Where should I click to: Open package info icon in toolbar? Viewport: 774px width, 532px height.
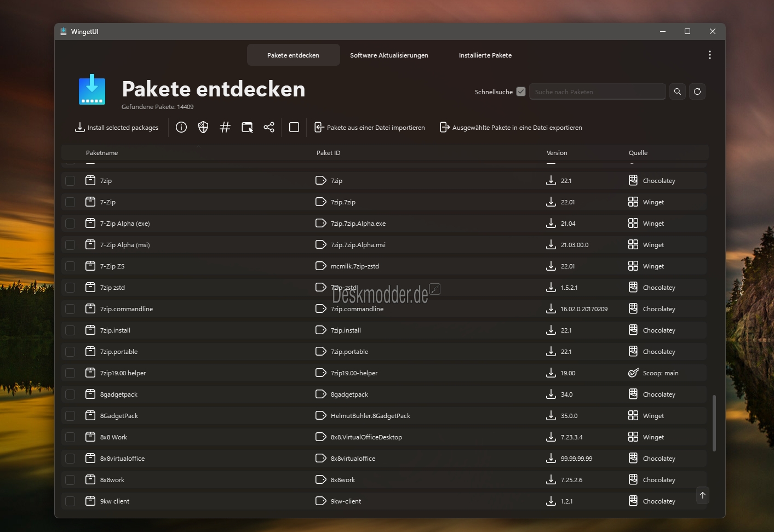click(181, 127)
